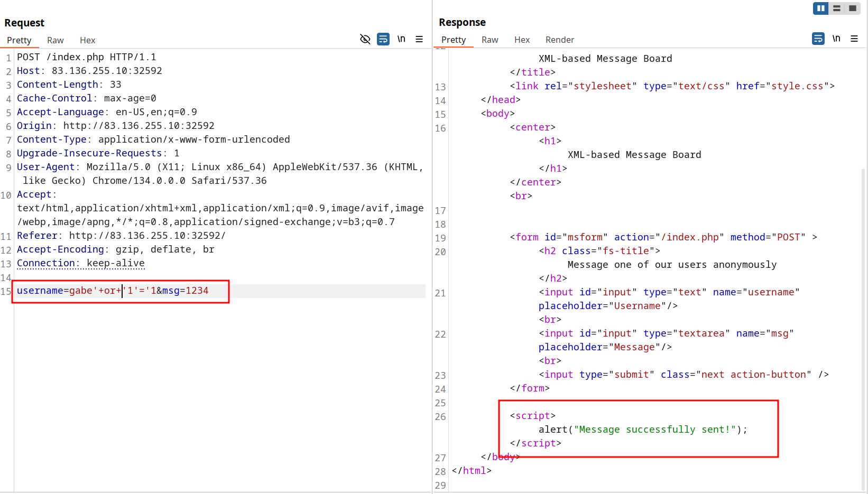
Task: Open the Response editor hamburger menu
Action: 855,39
